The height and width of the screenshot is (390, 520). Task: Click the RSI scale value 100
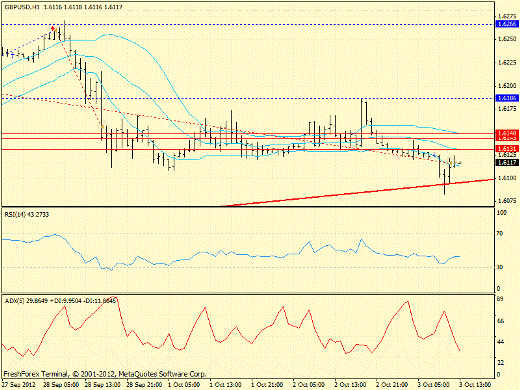click(x=502, y=213)
